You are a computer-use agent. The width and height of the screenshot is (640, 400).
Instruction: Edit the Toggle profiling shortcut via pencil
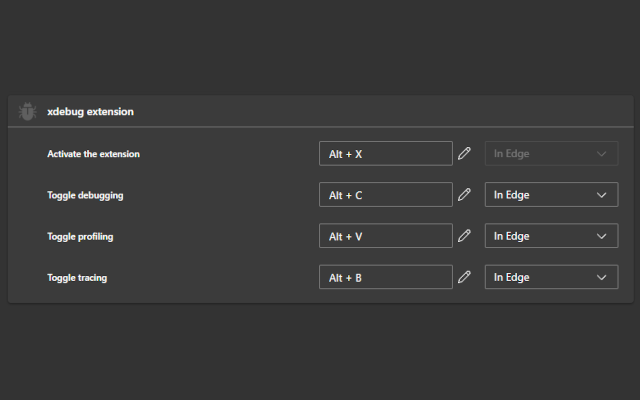pyautogui.click(x=464, y=236)
